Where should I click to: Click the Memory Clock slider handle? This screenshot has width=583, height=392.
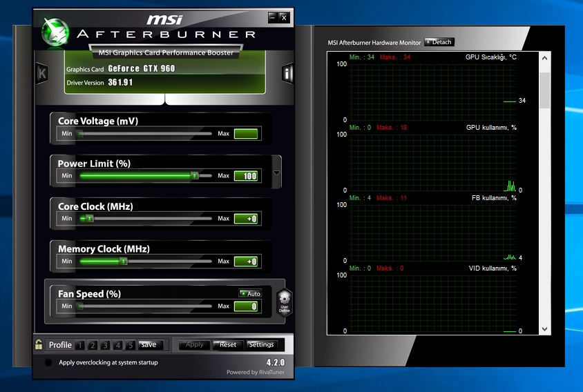124,261
